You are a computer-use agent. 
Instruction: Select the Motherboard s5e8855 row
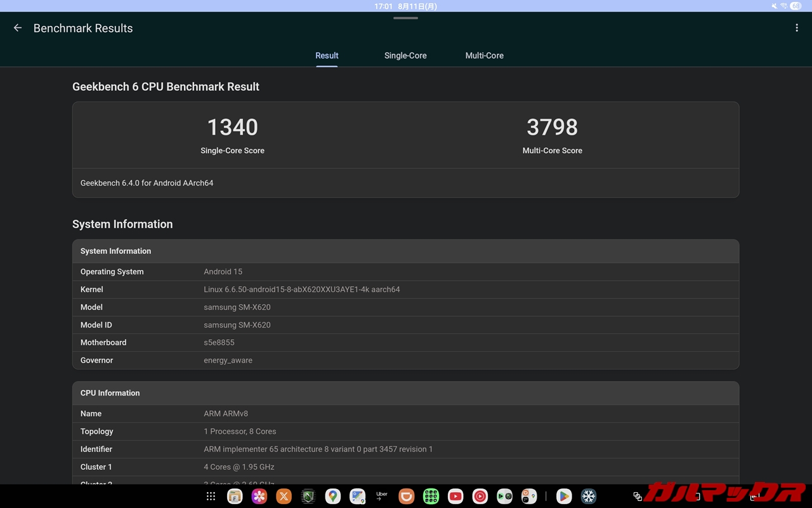tap(405, 343)
